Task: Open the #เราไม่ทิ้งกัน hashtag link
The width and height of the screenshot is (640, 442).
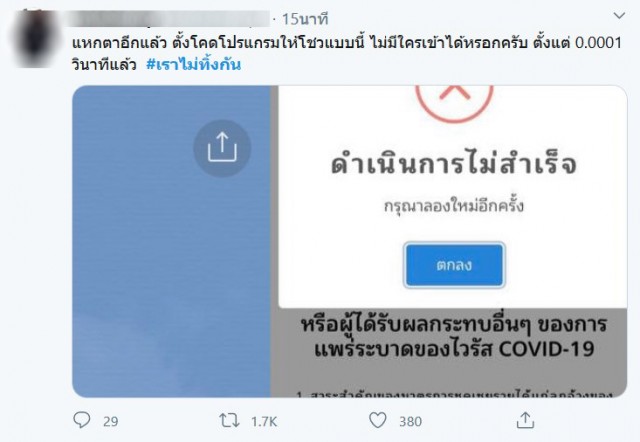Action: pos(193,64)
